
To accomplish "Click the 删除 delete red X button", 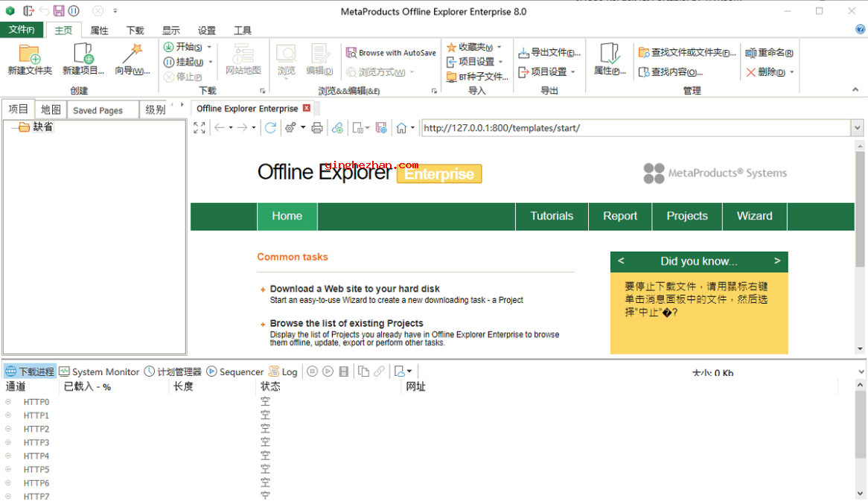I will [765, 72].
